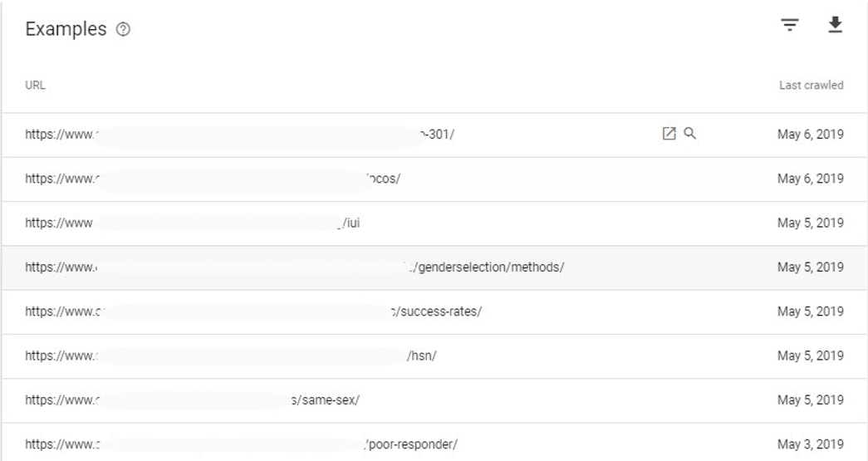868x461 pixels.
Task: Select the URL ending in -301/
Action: 240,135
